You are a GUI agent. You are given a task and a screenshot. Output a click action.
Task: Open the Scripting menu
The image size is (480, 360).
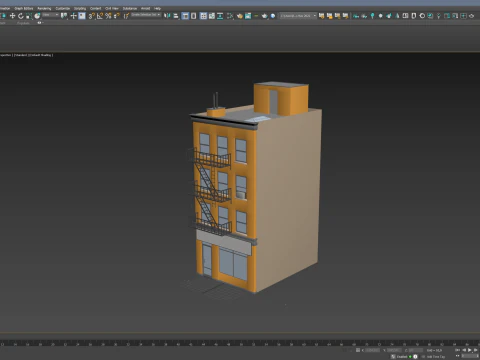(80, 8)
